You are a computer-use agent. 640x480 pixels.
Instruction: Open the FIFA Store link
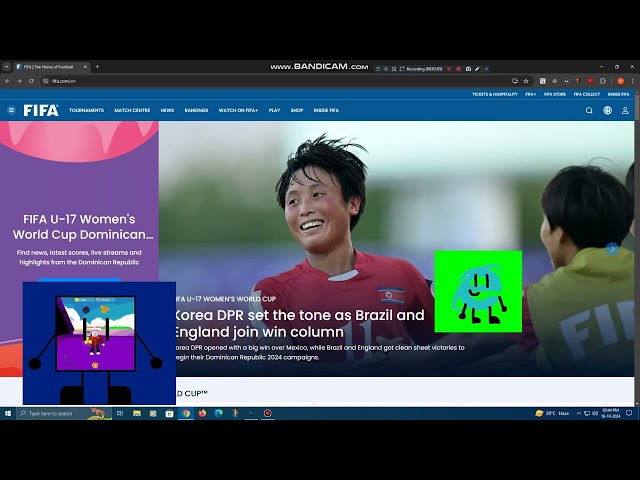[x=555, y=94]
